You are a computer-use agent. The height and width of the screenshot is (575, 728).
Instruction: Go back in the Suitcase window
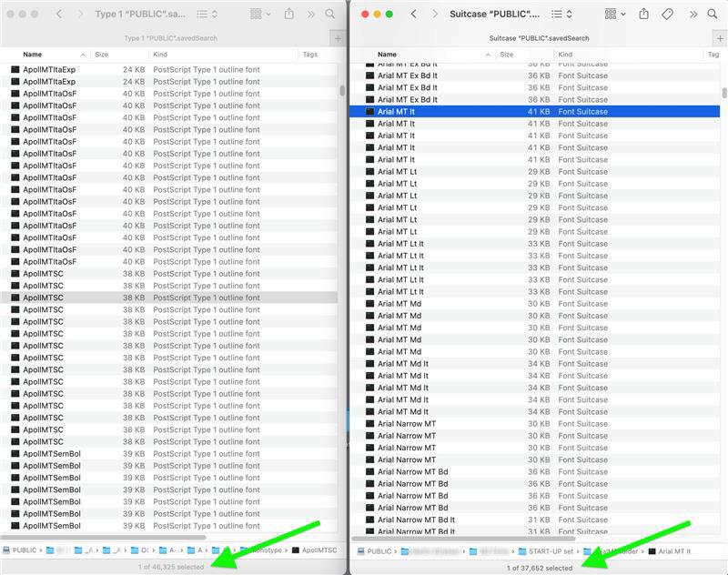pyautogui.click(x=414, y=14)
